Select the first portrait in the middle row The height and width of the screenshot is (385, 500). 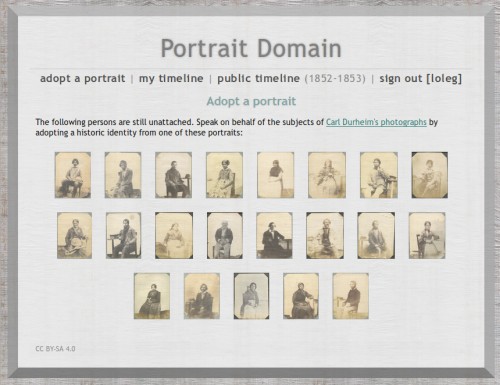point(75,235)
